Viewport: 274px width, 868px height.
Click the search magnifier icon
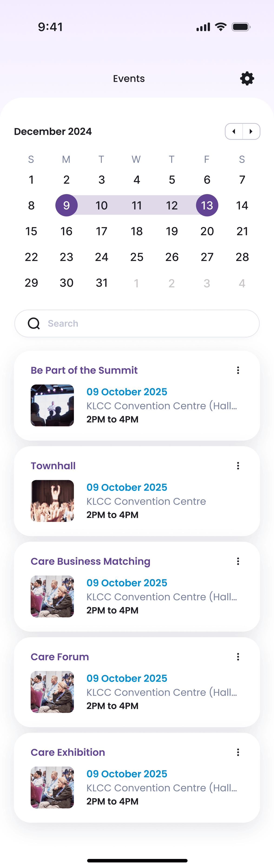[x=33, y=323]
